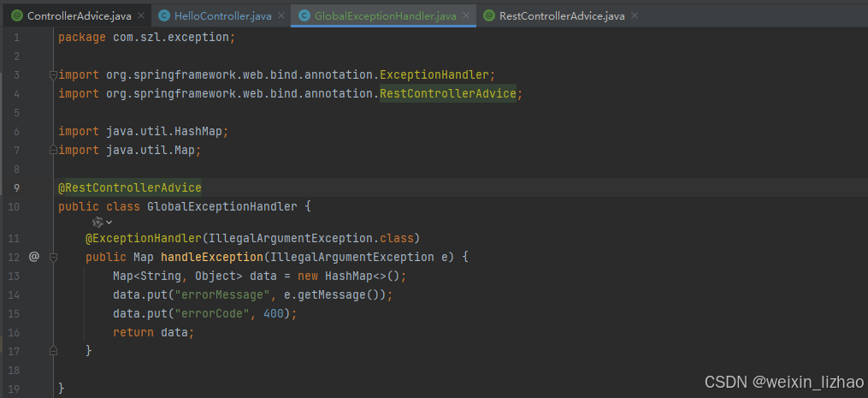868x398 pixels.
Task: Click java.util.HashMap on line 6
Action: [164, 131]
